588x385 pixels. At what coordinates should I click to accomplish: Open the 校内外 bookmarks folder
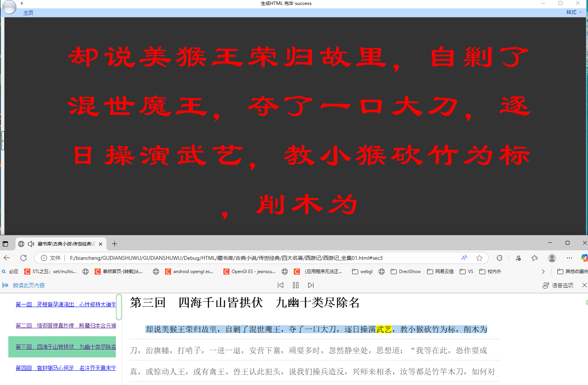(x=490, y=272)
